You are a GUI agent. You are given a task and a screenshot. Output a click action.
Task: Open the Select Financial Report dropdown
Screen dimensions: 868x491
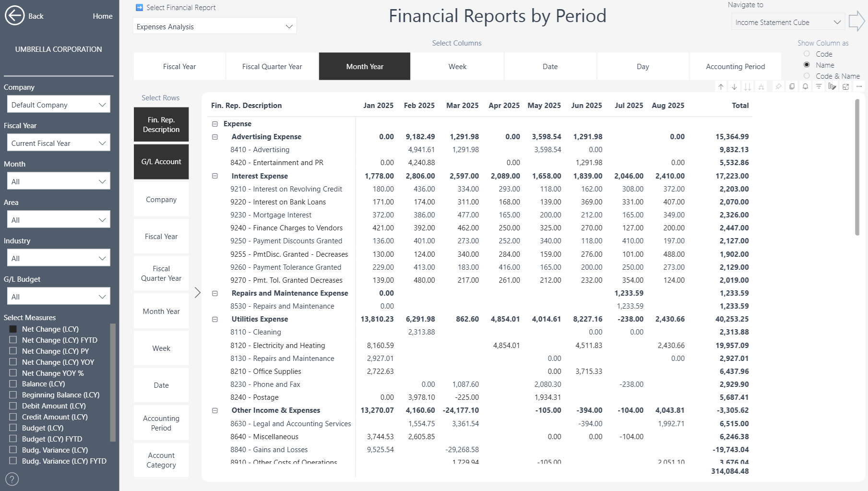coord(214,26)
